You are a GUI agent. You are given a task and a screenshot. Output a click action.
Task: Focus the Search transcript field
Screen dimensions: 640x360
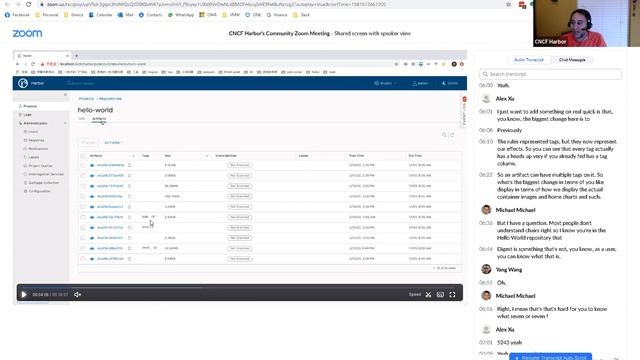(x=550, y=74)
